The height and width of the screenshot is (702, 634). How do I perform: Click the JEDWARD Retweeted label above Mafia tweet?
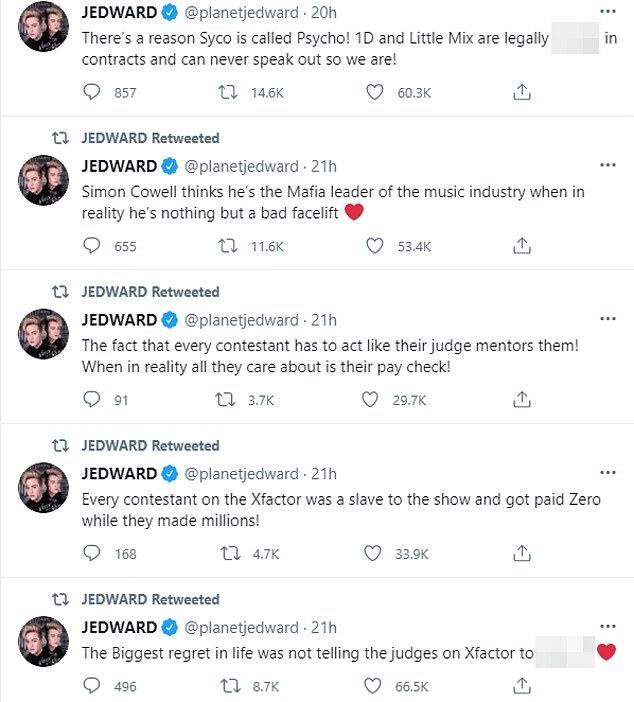(x=150, y=138)
